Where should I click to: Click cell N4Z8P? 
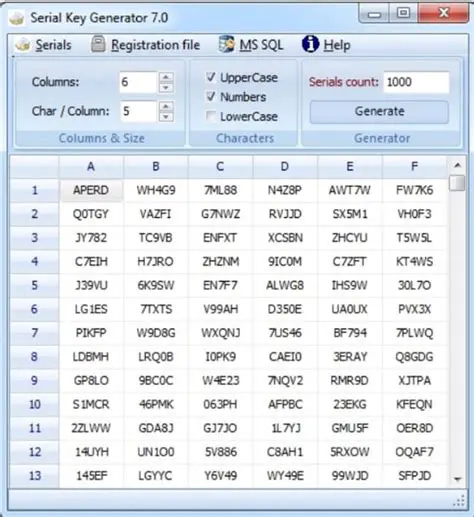285,190
